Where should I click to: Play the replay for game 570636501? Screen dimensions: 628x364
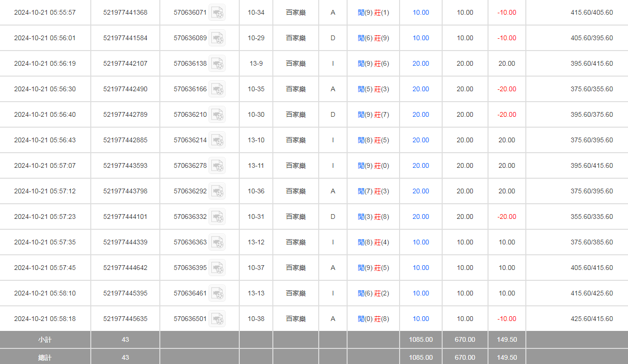tap(217, 319)
